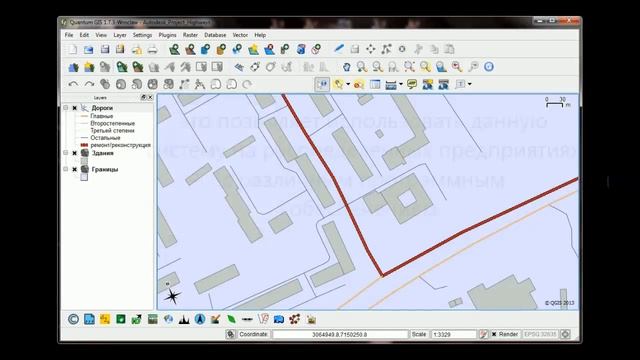
Task: Click the CRS status icon button
Action: coord(565,334)
